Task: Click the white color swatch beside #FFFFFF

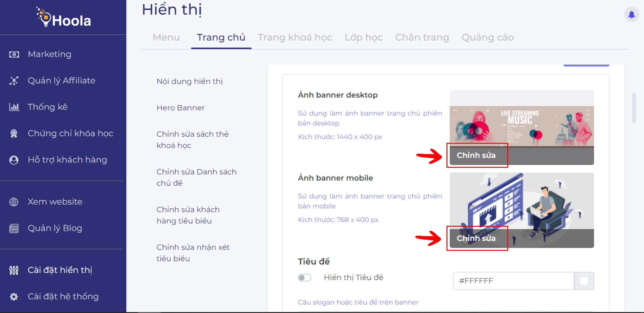Action: pos(584,281)
